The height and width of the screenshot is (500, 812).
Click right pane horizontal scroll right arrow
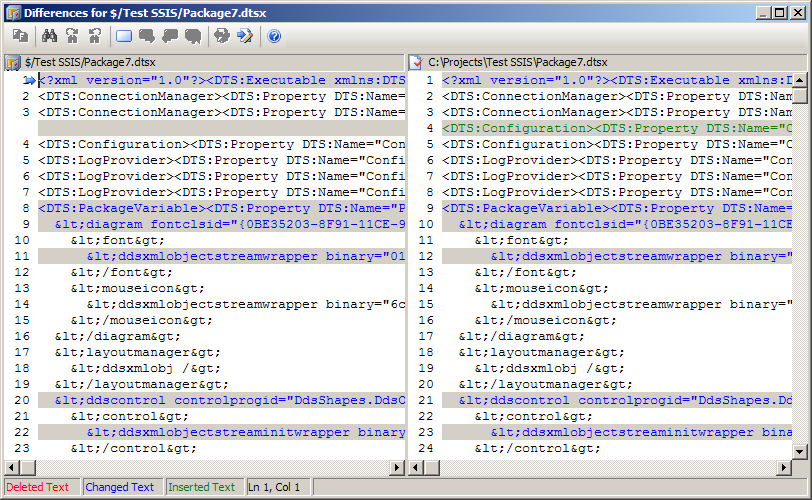785,468
